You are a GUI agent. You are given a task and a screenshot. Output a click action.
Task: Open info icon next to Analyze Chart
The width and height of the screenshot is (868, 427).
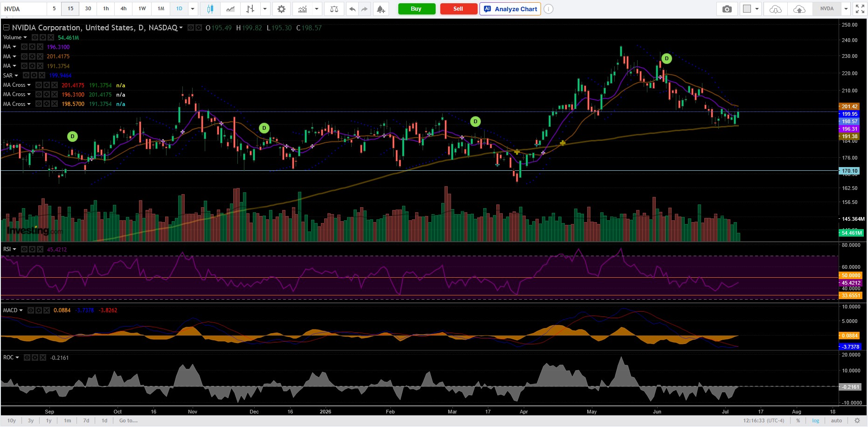[x=549, y=9]
